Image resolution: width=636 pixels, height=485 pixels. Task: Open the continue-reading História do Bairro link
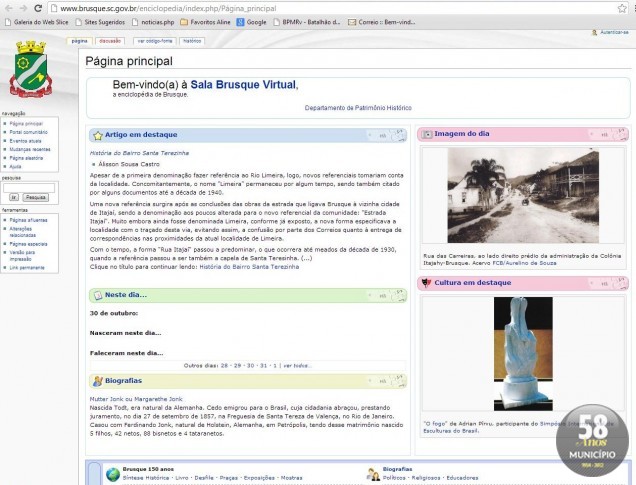pyautogui.click(x=249, y=267)
